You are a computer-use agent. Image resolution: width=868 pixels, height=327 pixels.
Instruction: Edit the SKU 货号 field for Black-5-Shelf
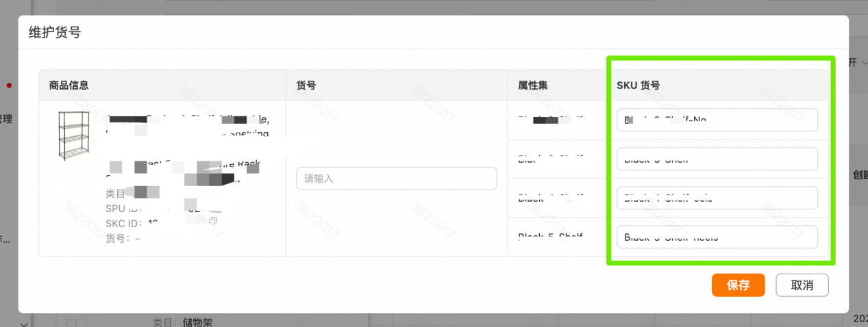point(717,237)
